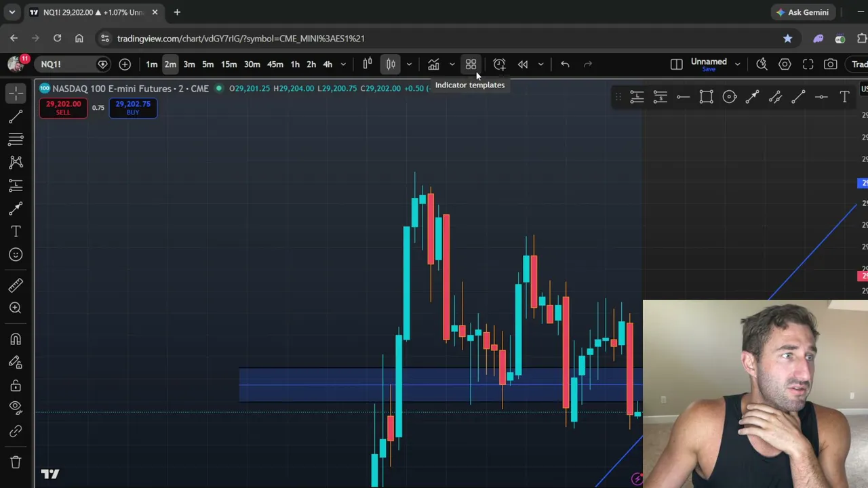Click the remove objects trash icon
Viewport: 868px width, 488px height.
(x=16, y=462)
